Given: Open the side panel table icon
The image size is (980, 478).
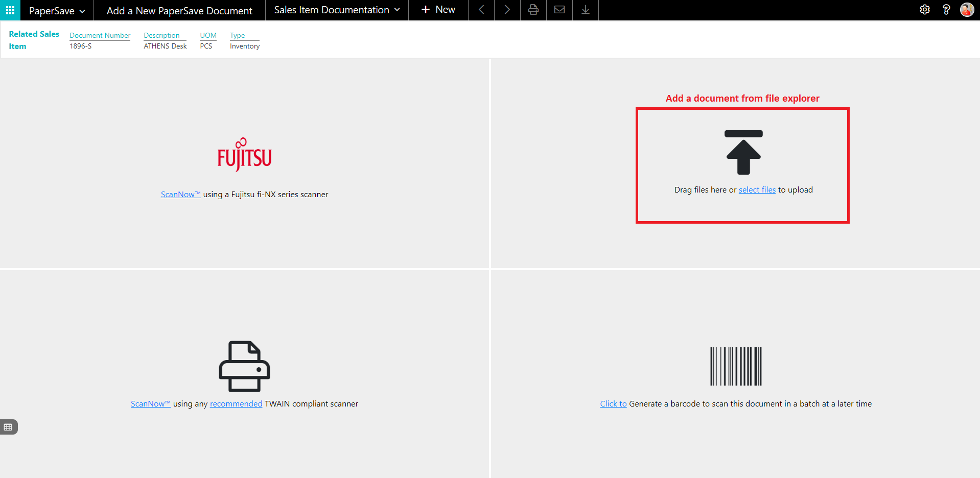Looking at the screenshot, I should coord(8,427).
